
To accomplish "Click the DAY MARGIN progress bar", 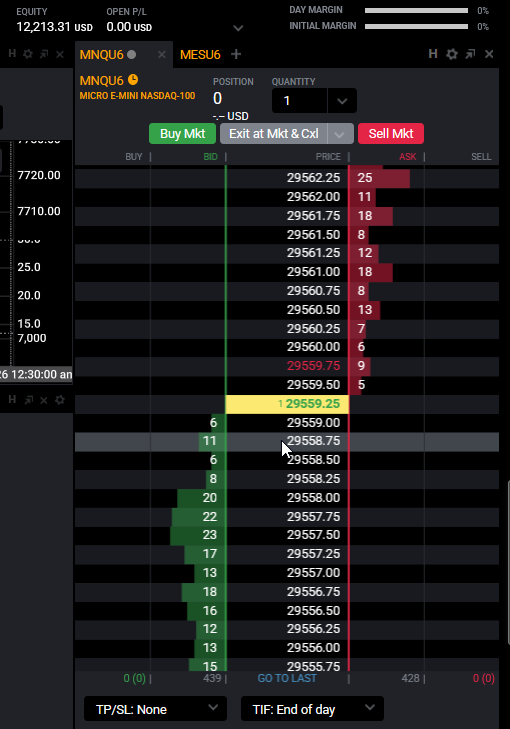I will tap(417, 10).
